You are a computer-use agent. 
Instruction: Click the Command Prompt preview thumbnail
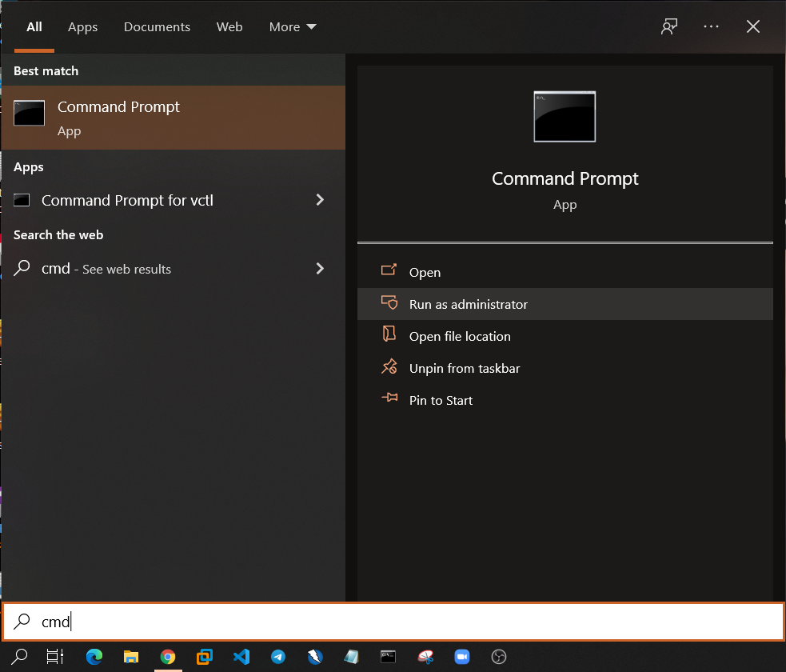tap(565, 117)
